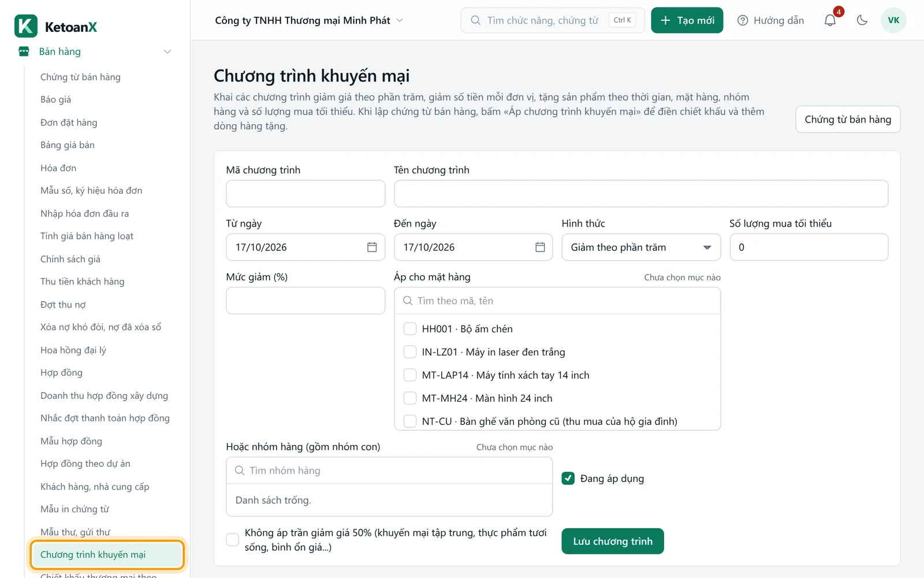Image resolution: width=924 pixels, height=578 pixels.
Task: Click the Lưu chương trình button
Action: coord(613,542)
